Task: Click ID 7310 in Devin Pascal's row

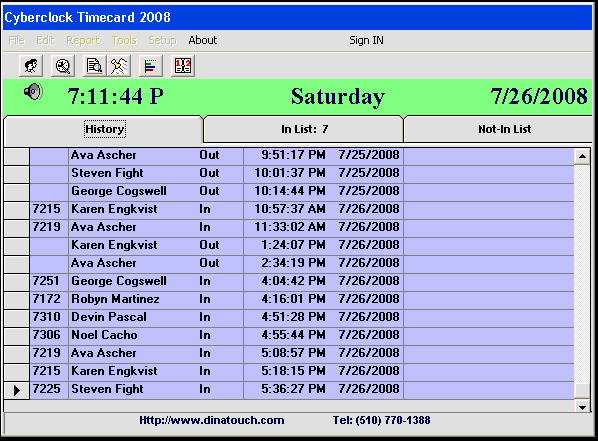Action: pyautogui.click(x=46, y=317)
